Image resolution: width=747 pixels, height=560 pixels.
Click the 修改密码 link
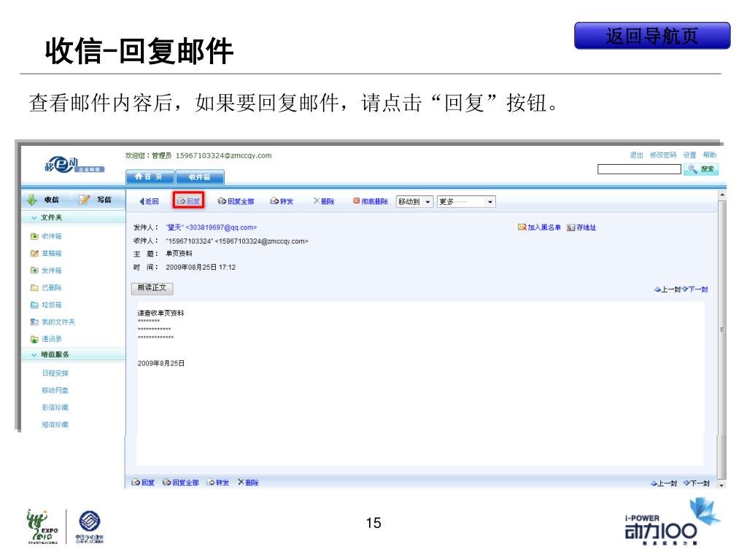663,155
